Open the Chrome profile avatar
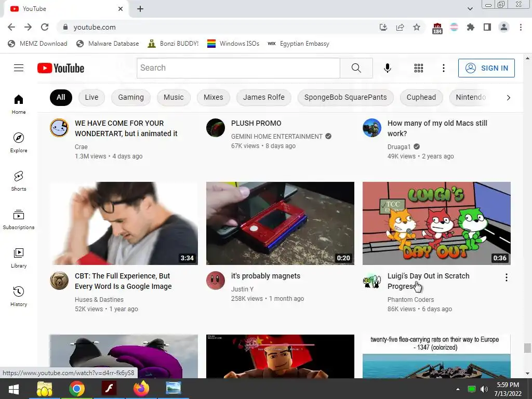 point(504,27)
